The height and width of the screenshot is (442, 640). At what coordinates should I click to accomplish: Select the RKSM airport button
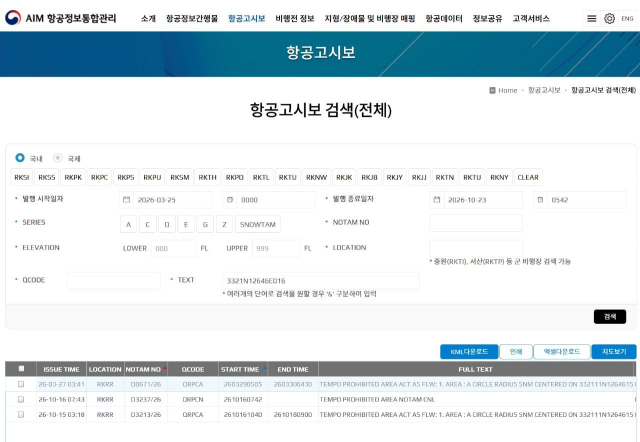[180, 177]
